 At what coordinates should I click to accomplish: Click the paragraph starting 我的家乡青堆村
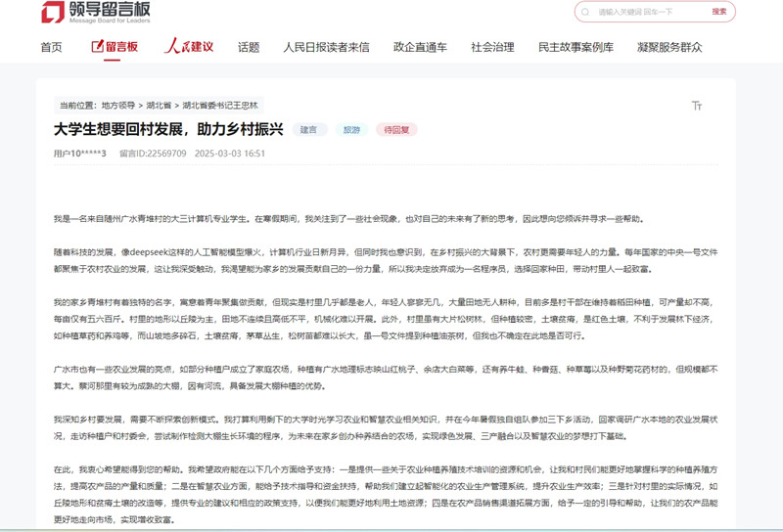(386, 319)
